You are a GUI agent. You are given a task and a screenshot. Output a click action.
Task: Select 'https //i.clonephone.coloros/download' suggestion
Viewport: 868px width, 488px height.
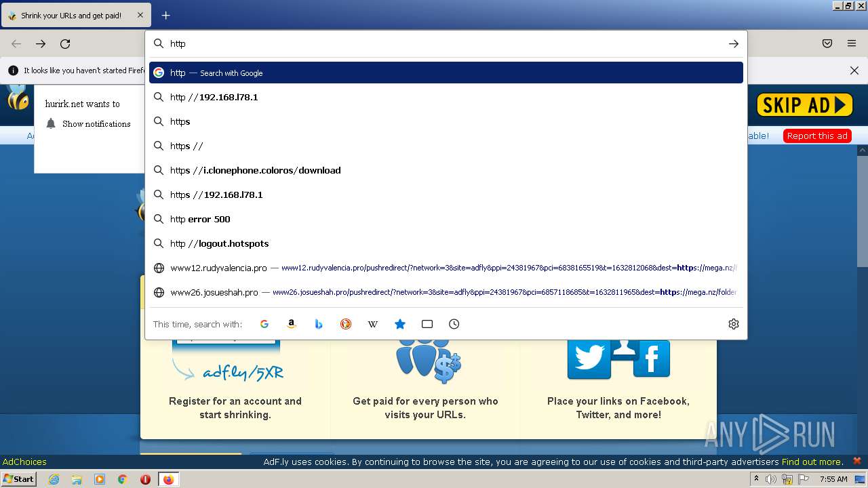tap(446, 170)
